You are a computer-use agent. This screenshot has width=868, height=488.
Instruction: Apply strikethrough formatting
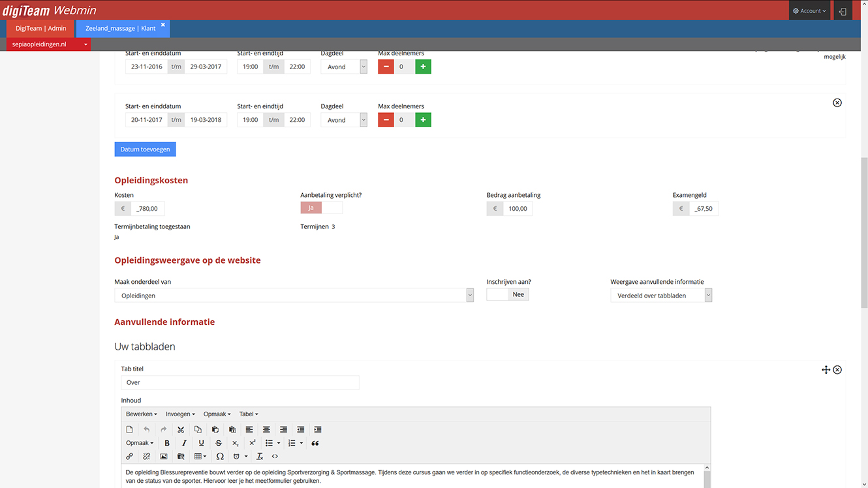click(219, 443)
